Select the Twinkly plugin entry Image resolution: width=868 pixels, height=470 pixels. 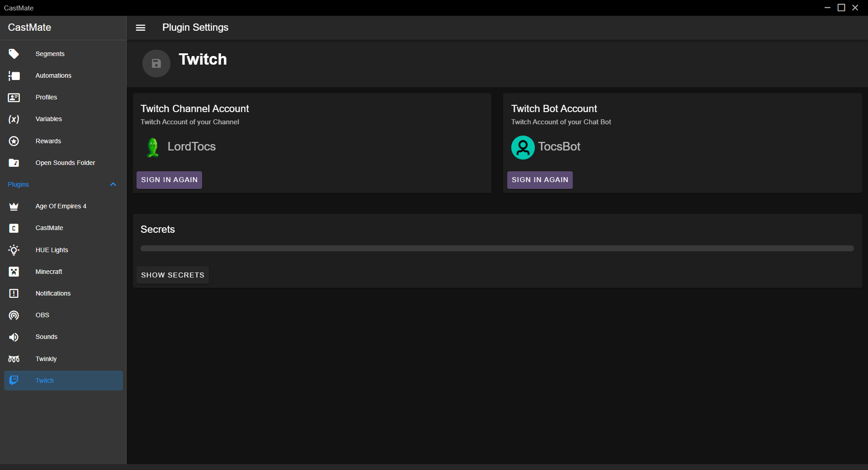[63, 359]
